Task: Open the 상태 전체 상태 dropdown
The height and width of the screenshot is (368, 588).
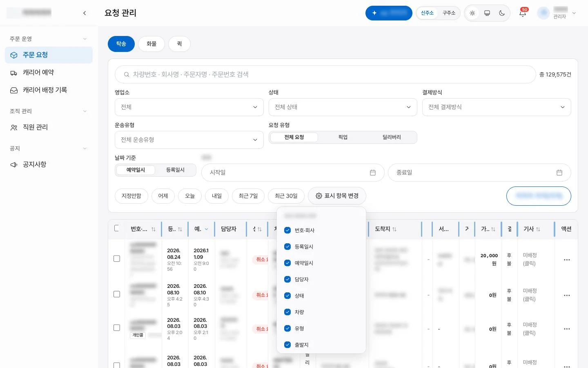Action: point(343,107)
